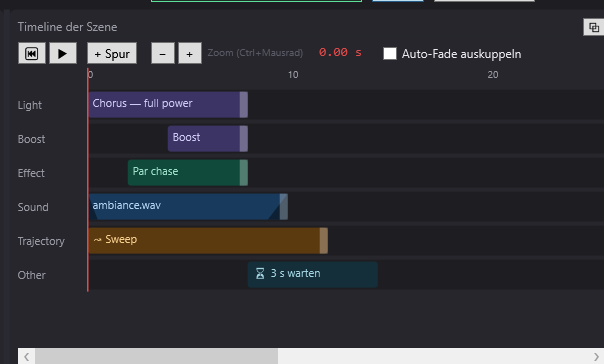Image resolution: width=604 pixels, height=364 pixels.
Task: Select the ambiance.wav sound clip
Action: [x=188, y=206]
